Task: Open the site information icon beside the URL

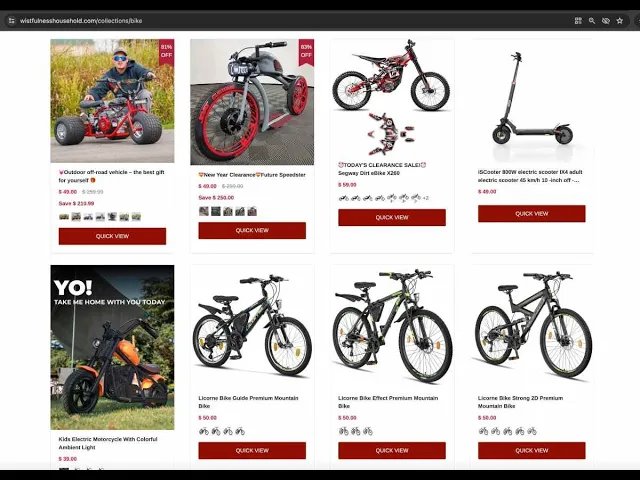Action: click(11, 20)
